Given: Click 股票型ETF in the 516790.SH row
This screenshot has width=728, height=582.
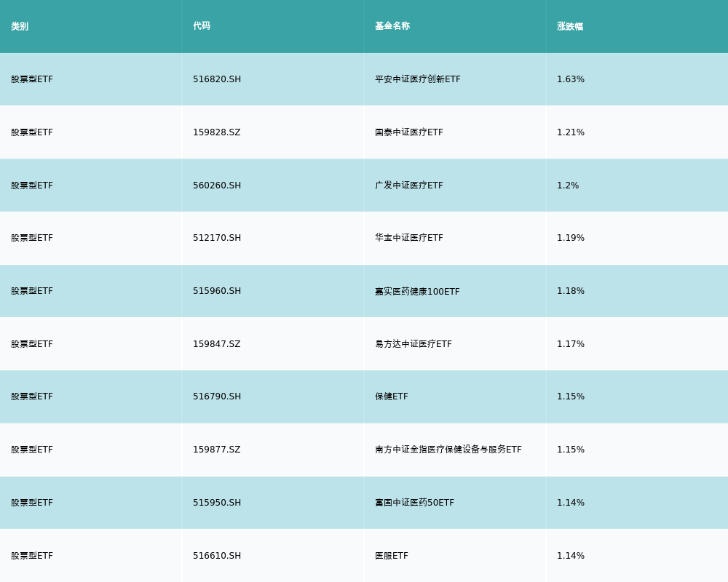Looking at the screenshot, I should point(32,396).
